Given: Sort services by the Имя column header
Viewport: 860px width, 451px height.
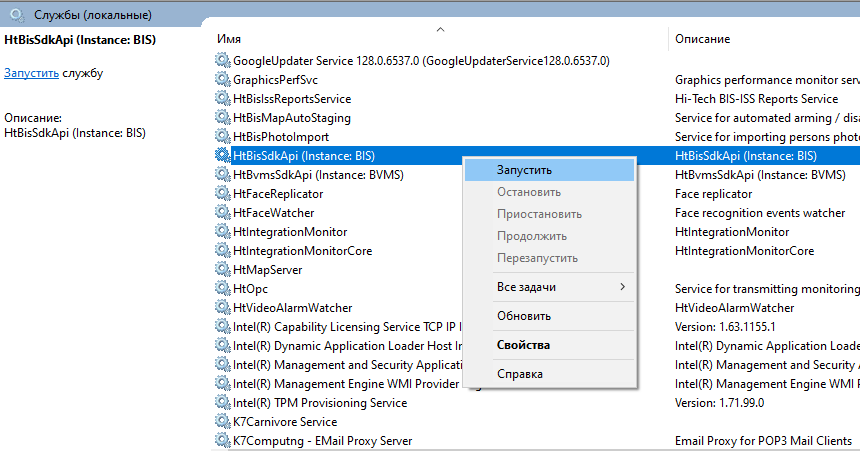Looking at the screenshot, I should pos(230,39).
